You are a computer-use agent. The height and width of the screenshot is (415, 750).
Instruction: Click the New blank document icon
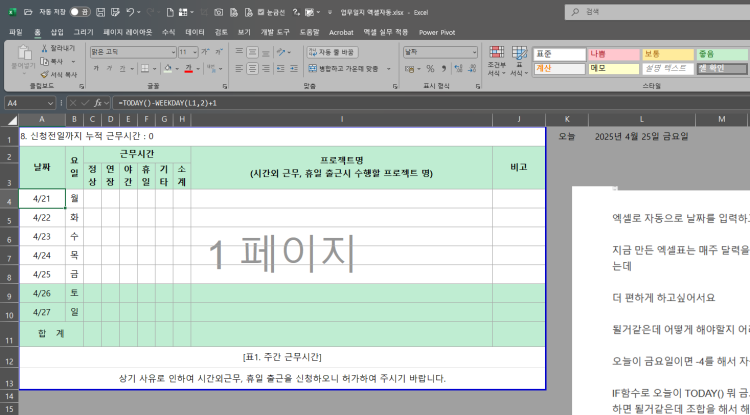(x=170, y=12)
